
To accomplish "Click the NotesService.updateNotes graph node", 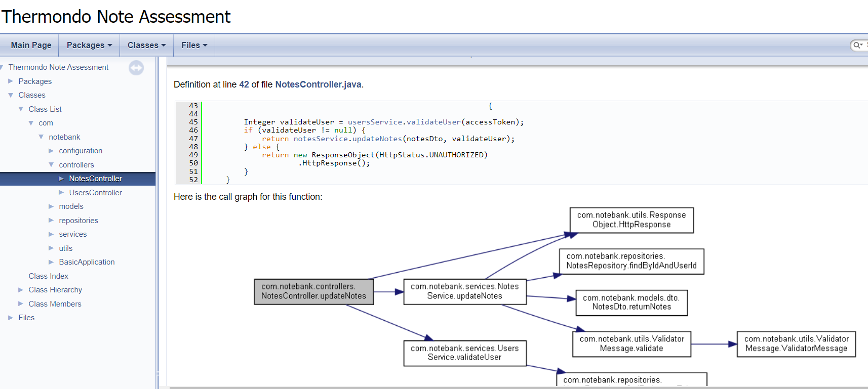I will coord(465,291).
